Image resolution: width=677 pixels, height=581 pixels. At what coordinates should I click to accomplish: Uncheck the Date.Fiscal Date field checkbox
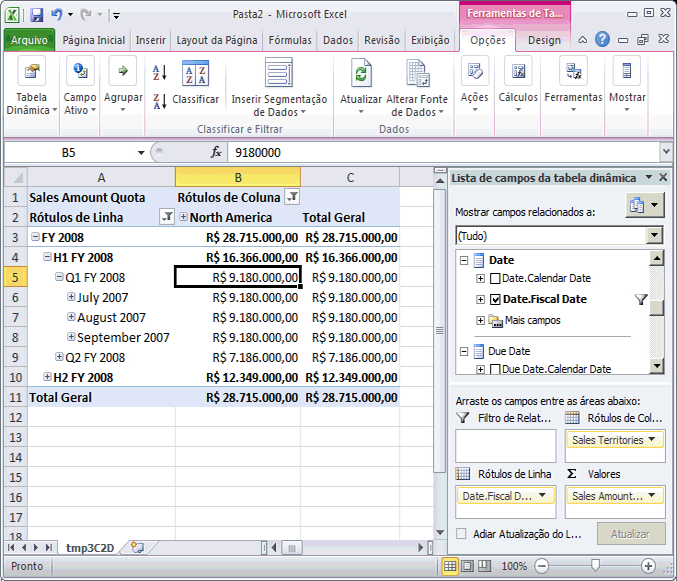click(496, 299)
